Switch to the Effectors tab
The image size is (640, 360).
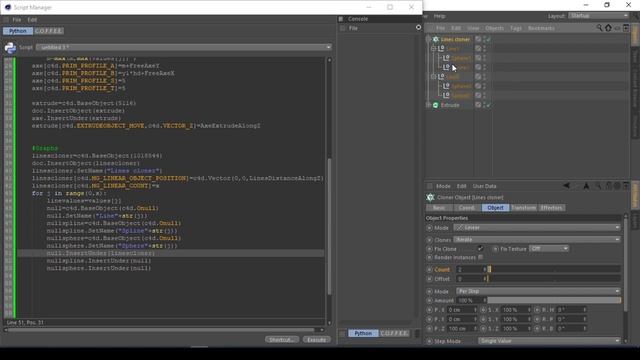tap(551, 208)
